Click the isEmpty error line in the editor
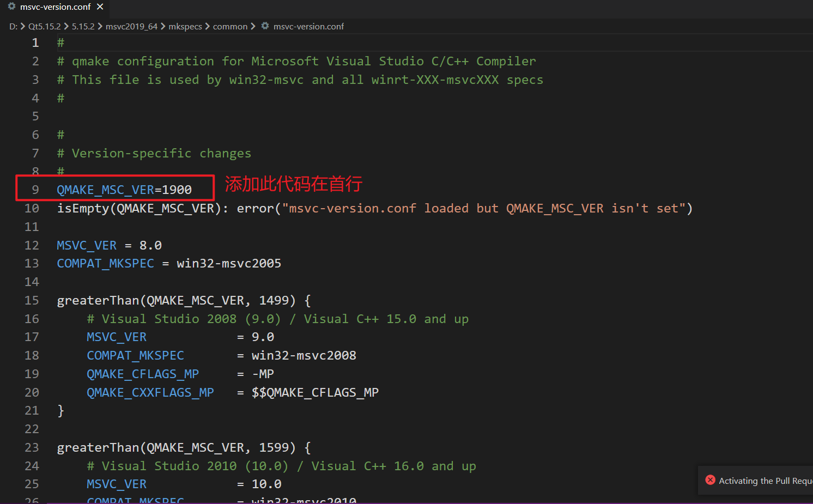The image size is (813, 504). [218, 208]
